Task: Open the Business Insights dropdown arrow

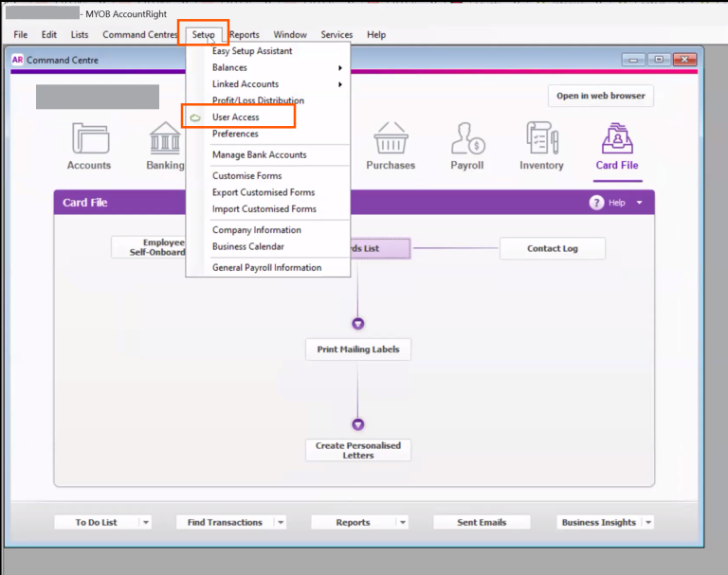Action: 648,523
